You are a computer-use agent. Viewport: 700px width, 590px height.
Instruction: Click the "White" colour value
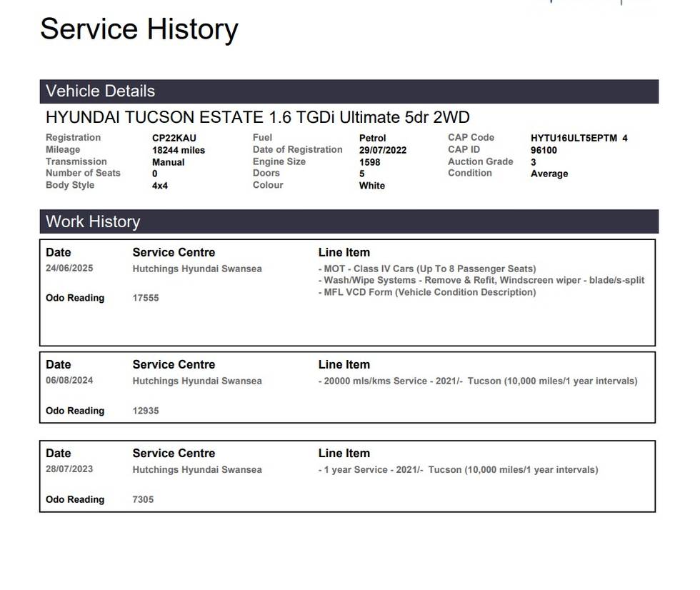372,186
